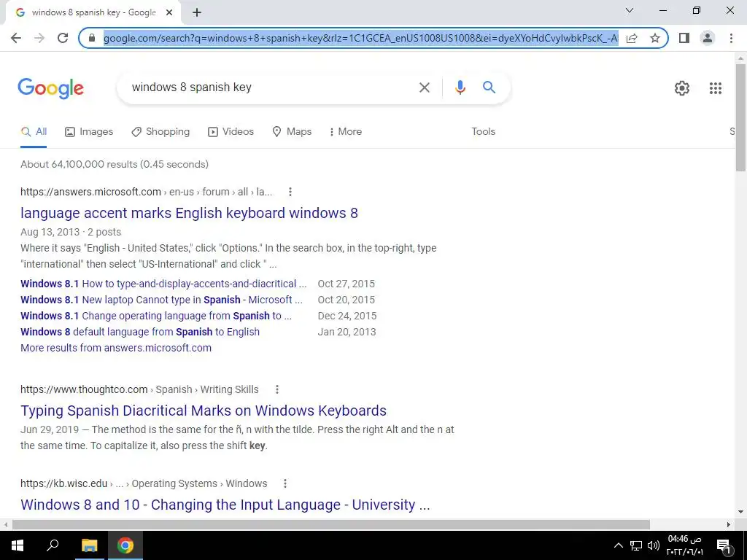Screen dimensions: 747x560
Task: Click the browser forward arrow
Action: (39, 38)
